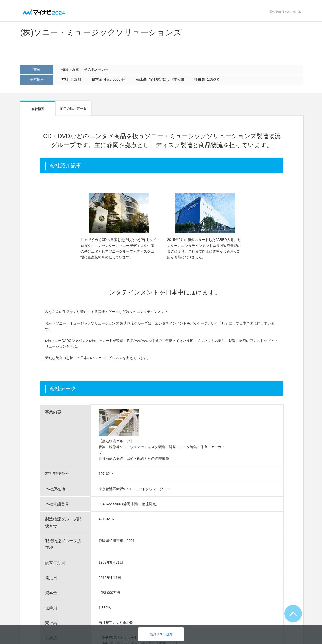Select the 会社概要 tab
This screenshot has height=644, width=322.
[x=38, y=109]
